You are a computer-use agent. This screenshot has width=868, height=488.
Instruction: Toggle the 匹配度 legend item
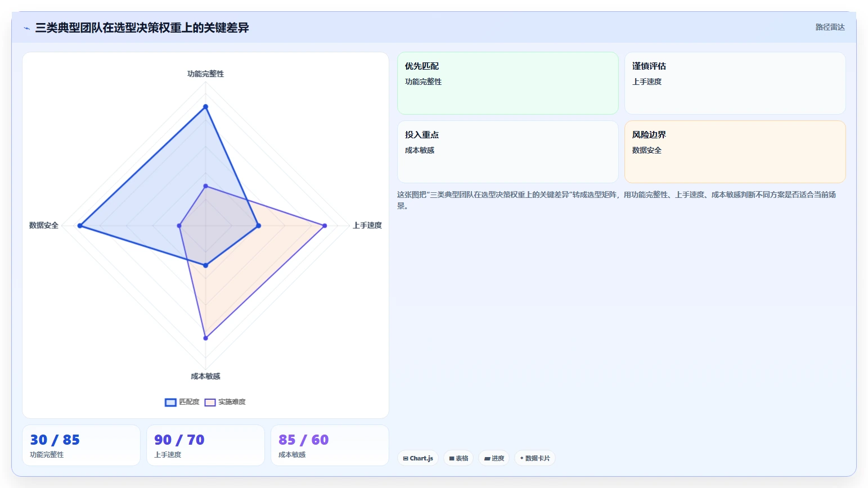pyautogui.click(x=182, y=402)
